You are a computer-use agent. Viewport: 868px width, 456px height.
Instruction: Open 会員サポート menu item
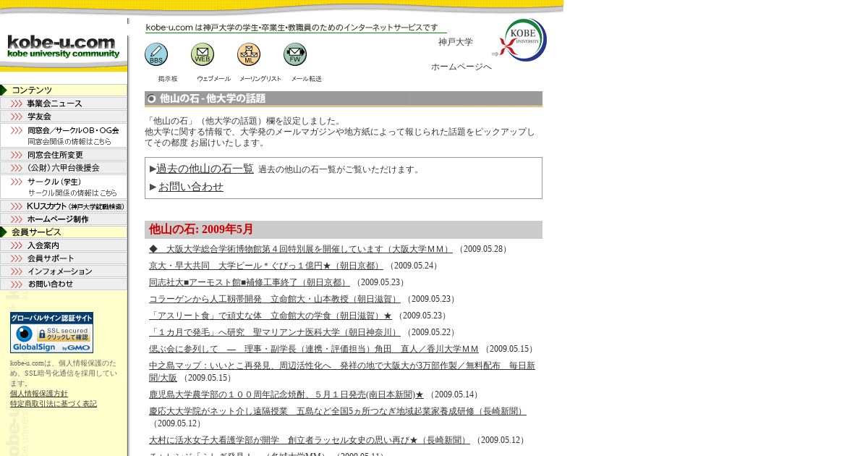coord(64,258)
